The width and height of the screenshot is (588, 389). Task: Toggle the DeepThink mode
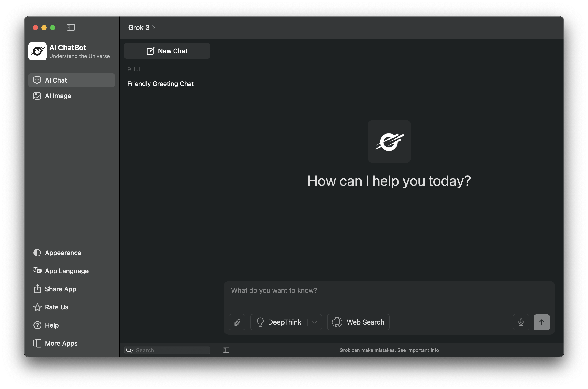coord(279,322)
